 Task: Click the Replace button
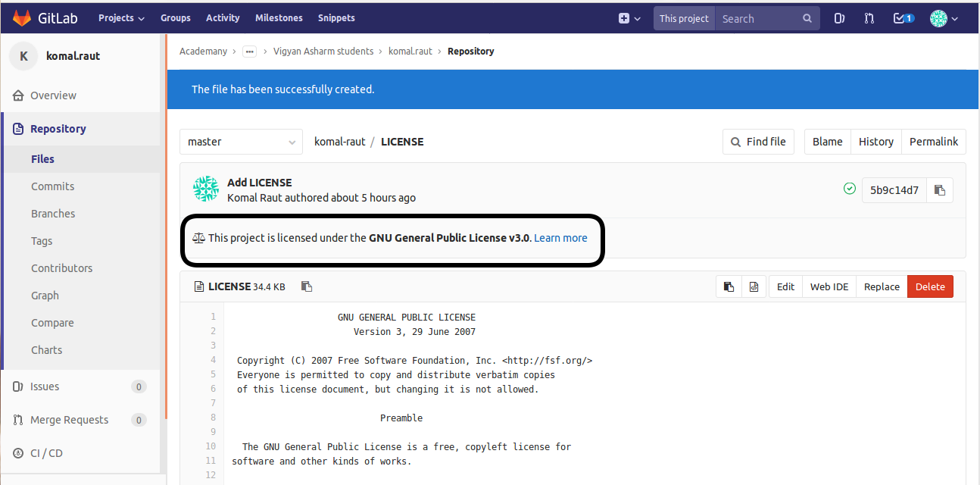point(882,286)
